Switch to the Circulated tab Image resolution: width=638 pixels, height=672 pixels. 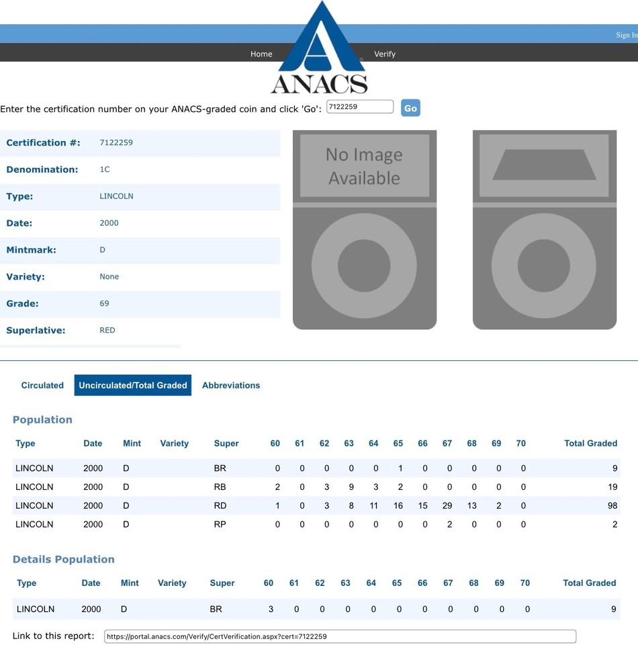(x=42, y=385)
